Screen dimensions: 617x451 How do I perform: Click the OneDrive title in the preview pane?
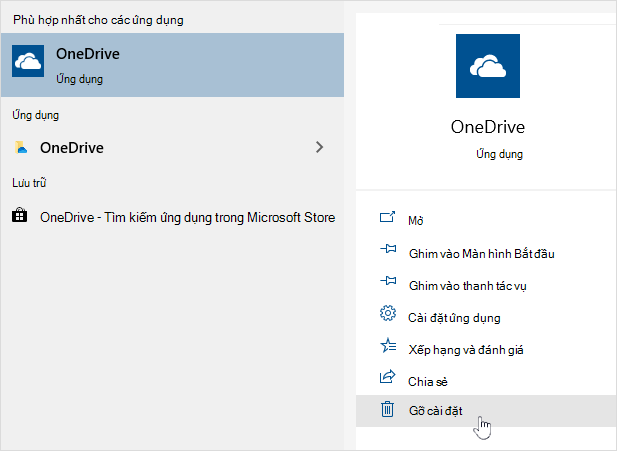(x=488, y=127)
